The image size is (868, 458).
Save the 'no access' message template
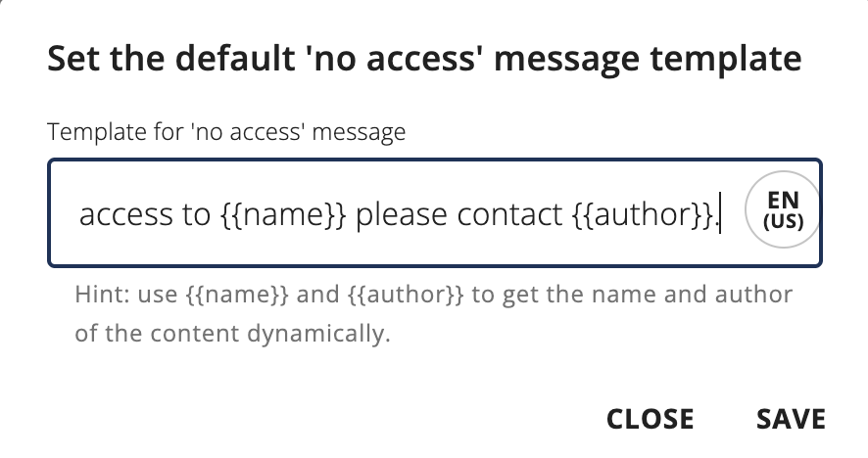[x=791, y=419]
